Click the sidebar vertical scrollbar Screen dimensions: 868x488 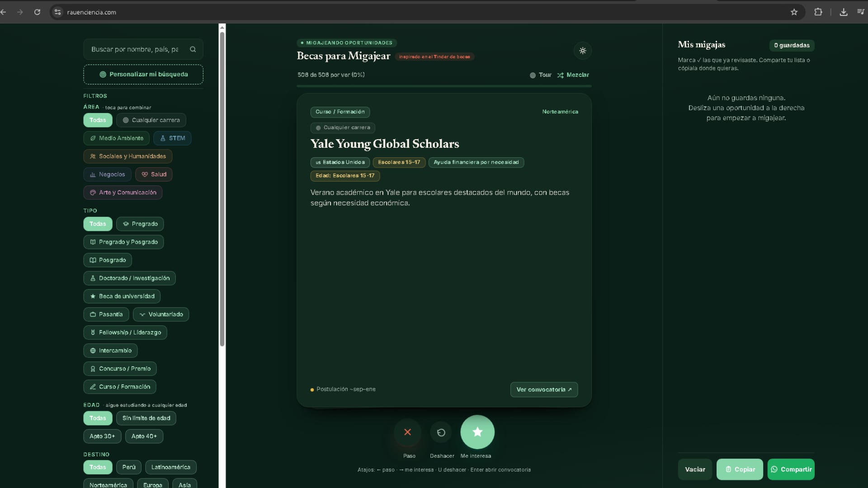tap(222, 189)
